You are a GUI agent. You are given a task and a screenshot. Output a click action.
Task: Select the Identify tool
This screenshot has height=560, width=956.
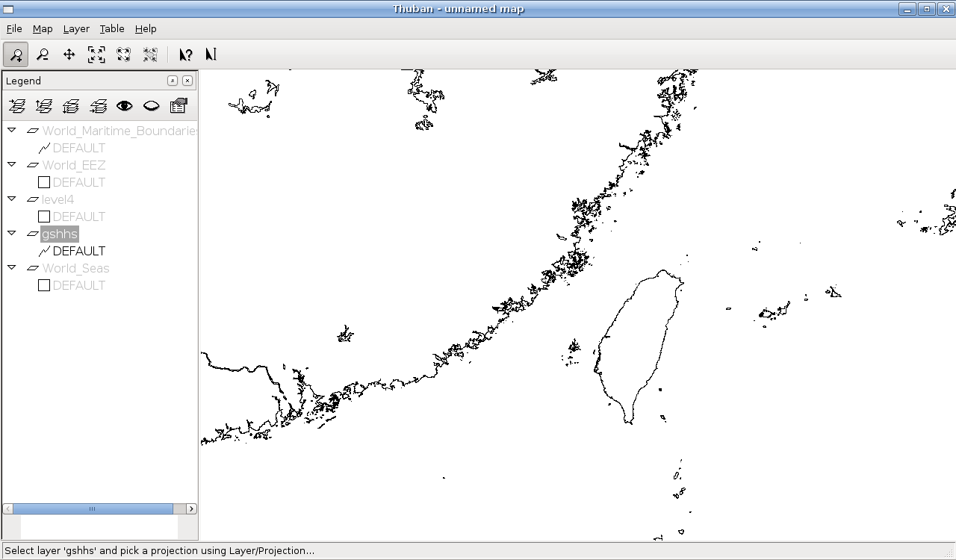coord(185,55)
